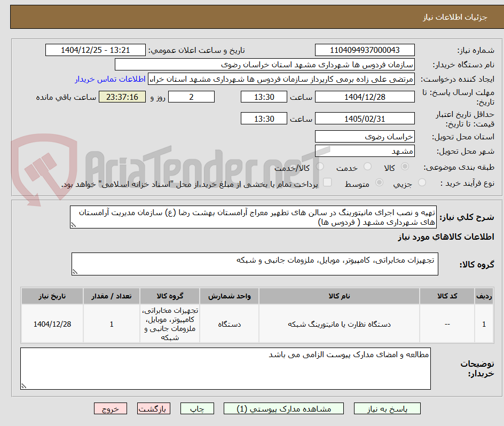Grab resize handle of گروه کالا box
Viewport: 504px width, 426px height.
75,272
